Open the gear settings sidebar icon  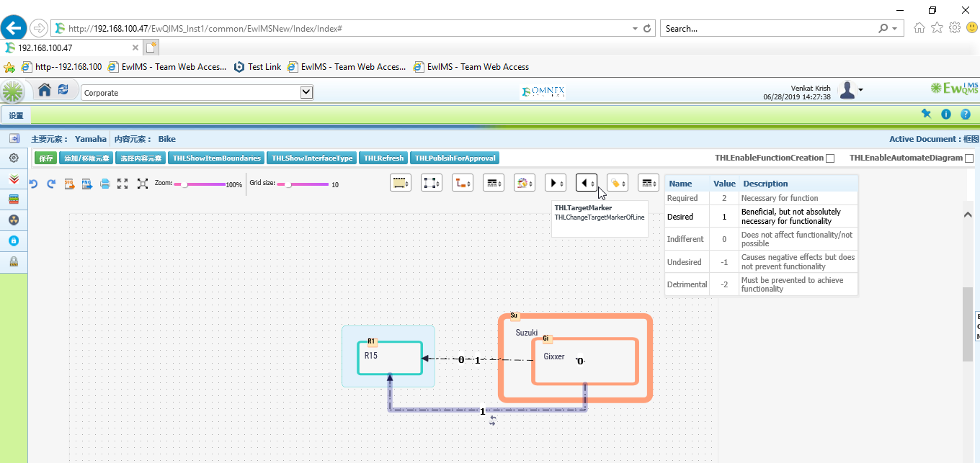click(x=14, y=158)
